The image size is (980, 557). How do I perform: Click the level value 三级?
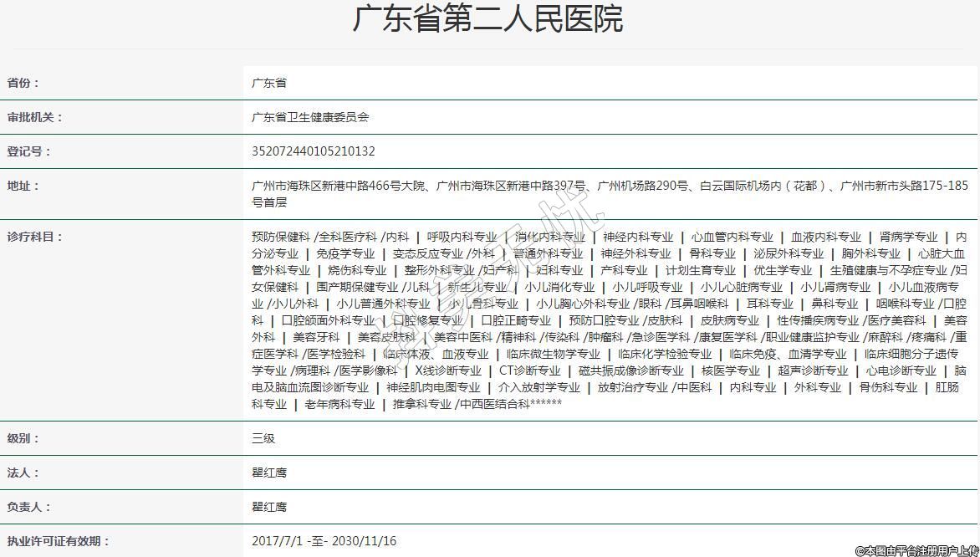pyautogui.click(x=263, y=438)
